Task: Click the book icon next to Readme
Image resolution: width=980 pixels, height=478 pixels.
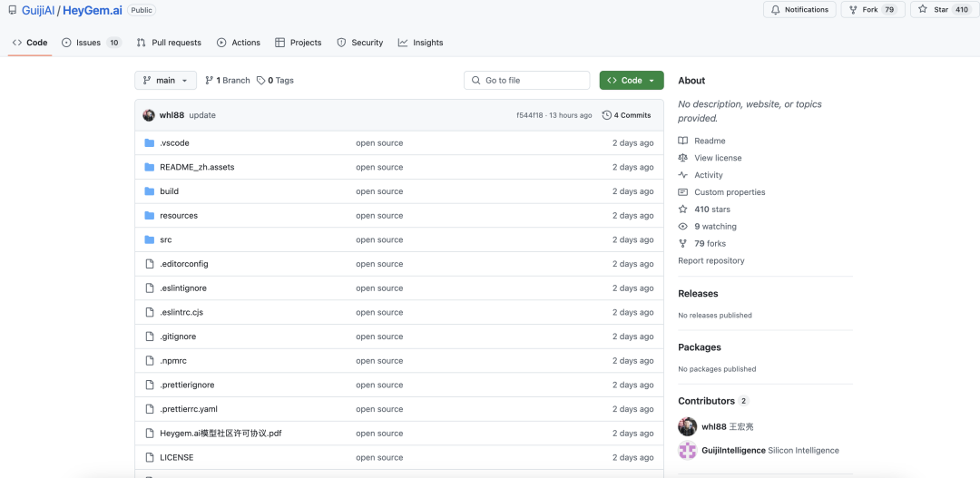Action: click(683, 141)
